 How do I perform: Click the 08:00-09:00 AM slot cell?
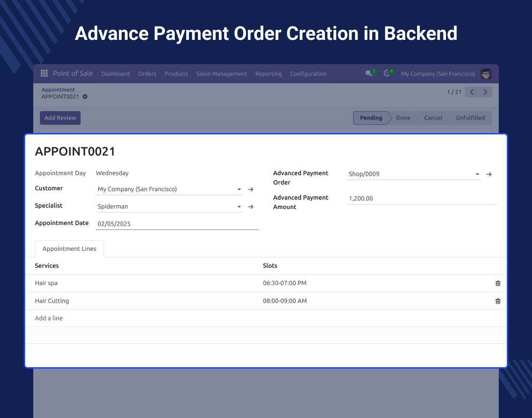285,301
